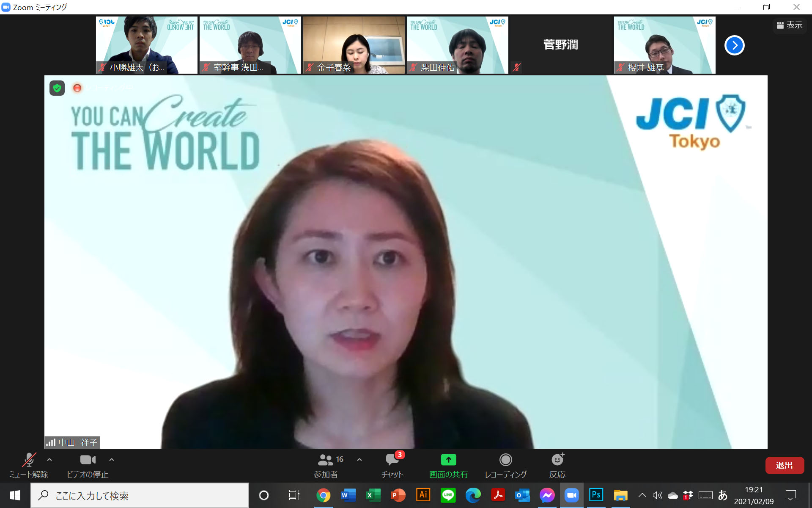The image size is (812, 508).
Task: Open the LINE app in taskbar
Action: coord(448,495)
